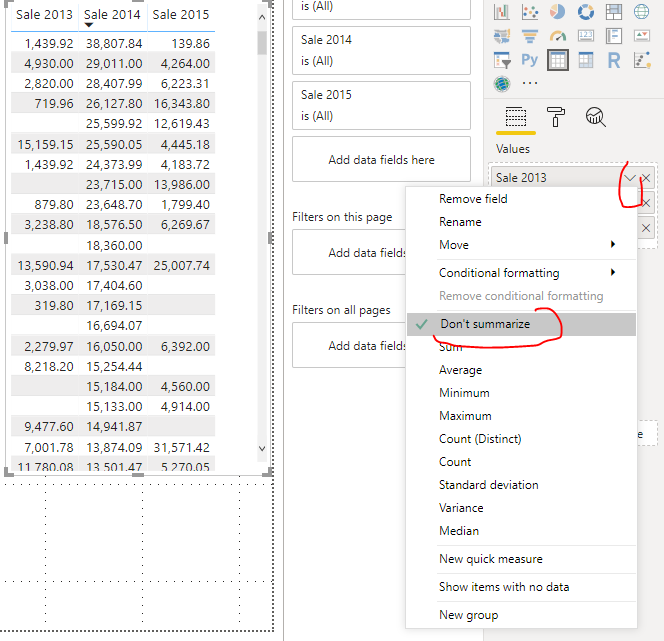
Task: Expand the Sale 2013 field dropdown arrow
Action: coord(630,178)
